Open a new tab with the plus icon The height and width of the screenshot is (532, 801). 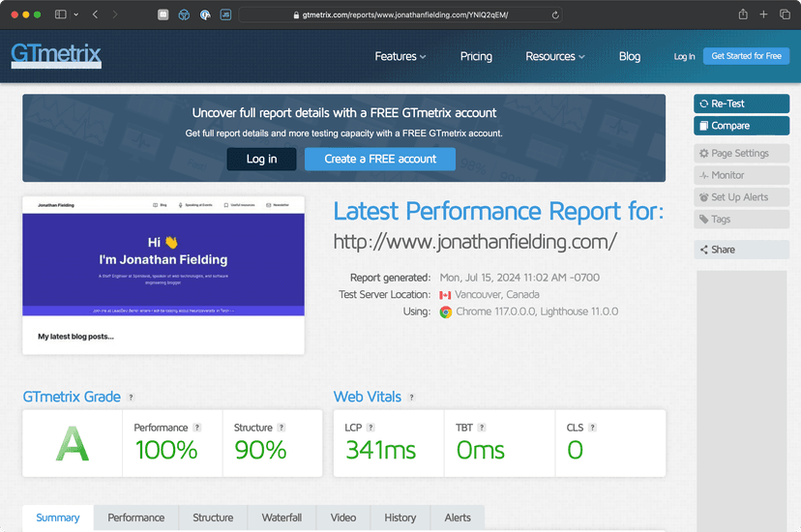click(763, 15)
